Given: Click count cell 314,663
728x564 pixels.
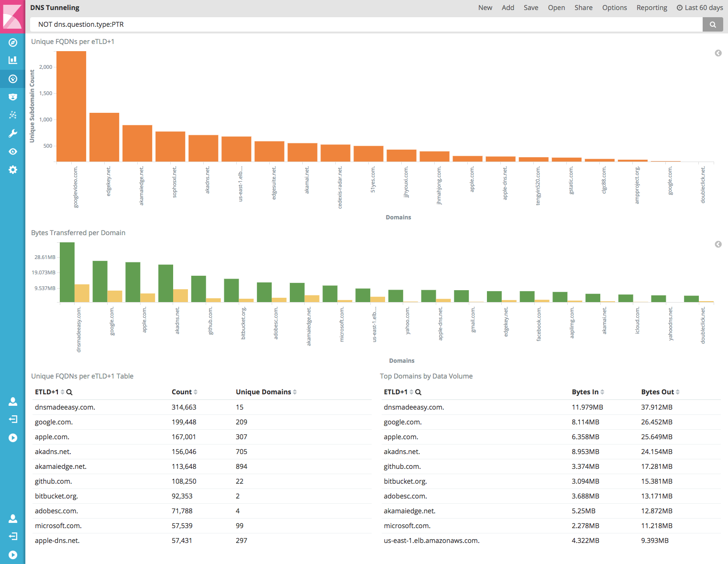Looking at the screenshot, I should (x=184, y=407).
